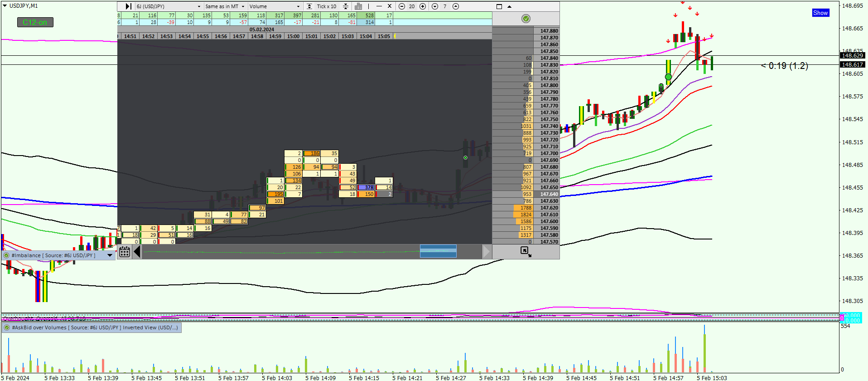Image resolution: width=868 pixels, height=381 pixels.
Task: Click the 'Tick x 10' scale label
Action: click(x=327, y=6)
